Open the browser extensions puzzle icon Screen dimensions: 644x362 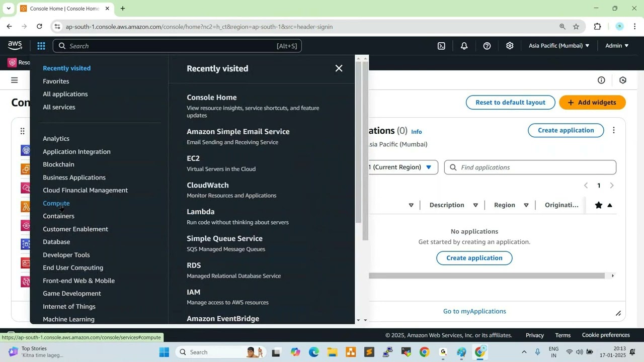click(598, 27)
